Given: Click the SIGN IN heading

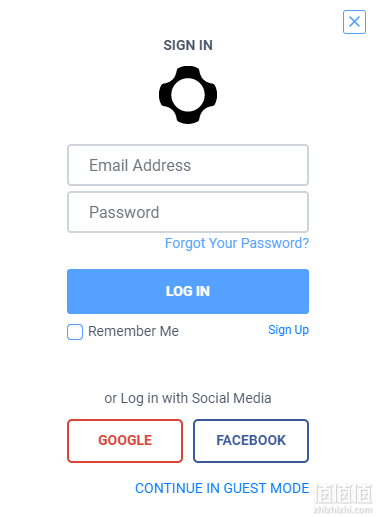Looking at the screenshot, I should coord(188,45).
